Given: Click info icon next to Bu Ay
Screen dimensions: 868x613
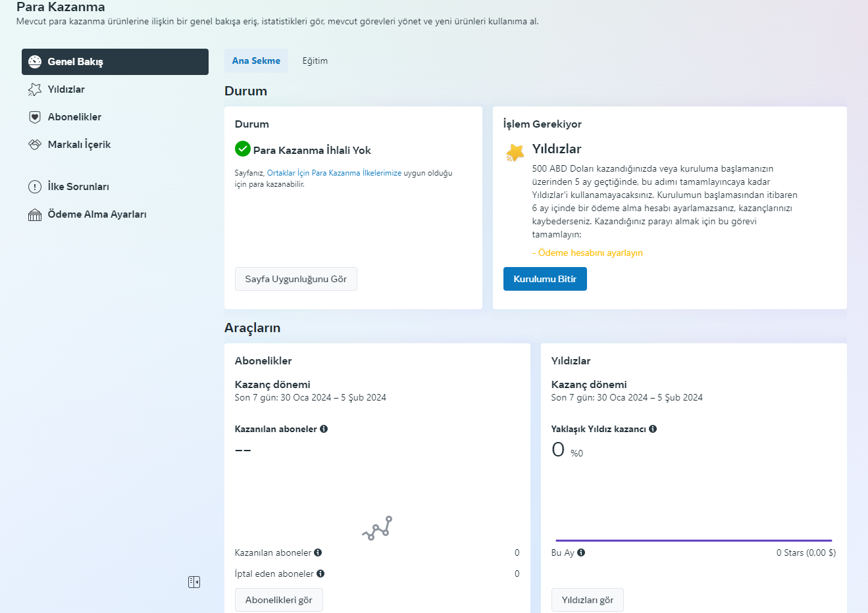Looking at the screenshot, I should (581, 552).
